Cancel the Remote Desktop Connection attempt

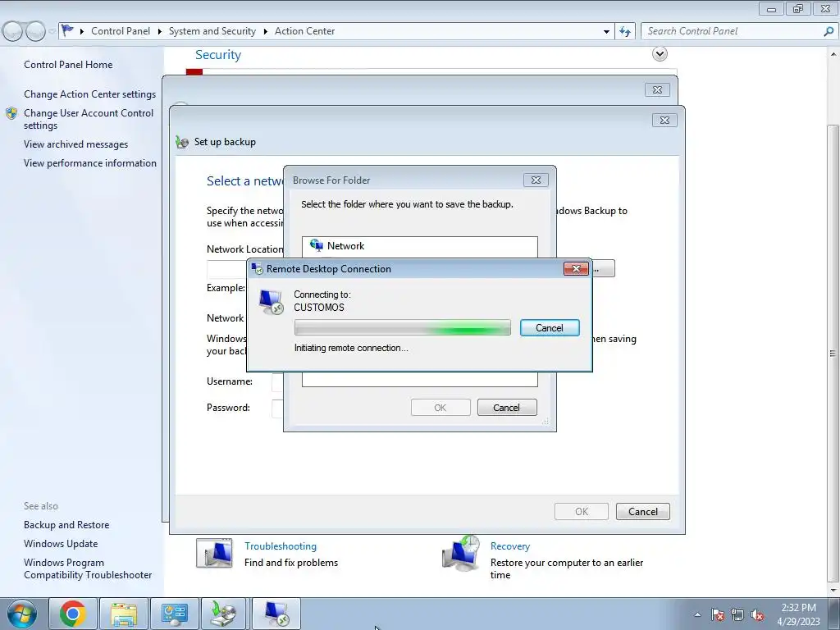coord(549,328)
